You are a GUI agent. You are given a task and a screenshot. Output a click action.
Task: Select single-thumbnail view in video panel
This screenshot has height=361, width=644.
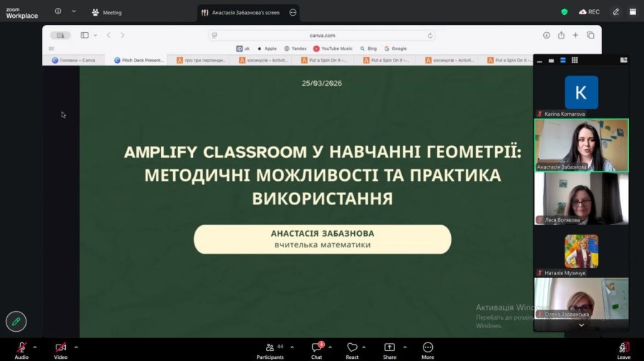coord(551,61)
